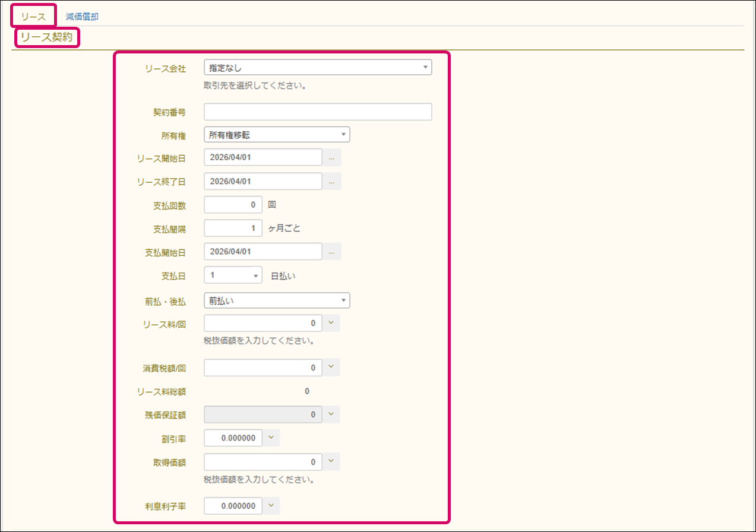Click the chevron beside リース料/回 field

coord(331,324)
